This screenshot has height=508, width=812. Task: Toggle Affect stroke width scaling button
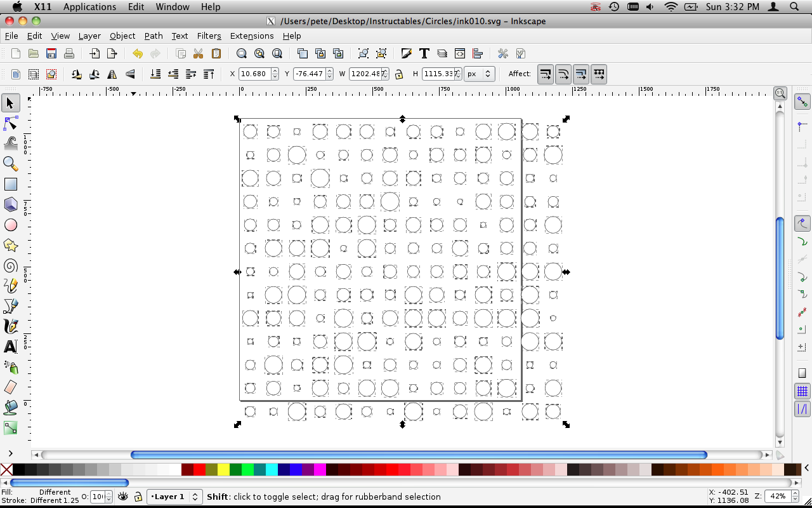pyautogui.click(x=545, y=74)
